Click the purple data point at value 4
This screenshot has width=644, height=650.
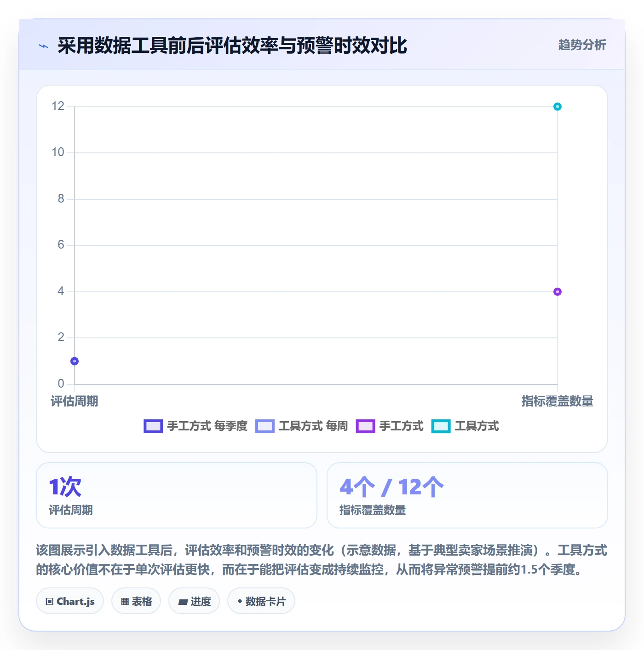557,292
